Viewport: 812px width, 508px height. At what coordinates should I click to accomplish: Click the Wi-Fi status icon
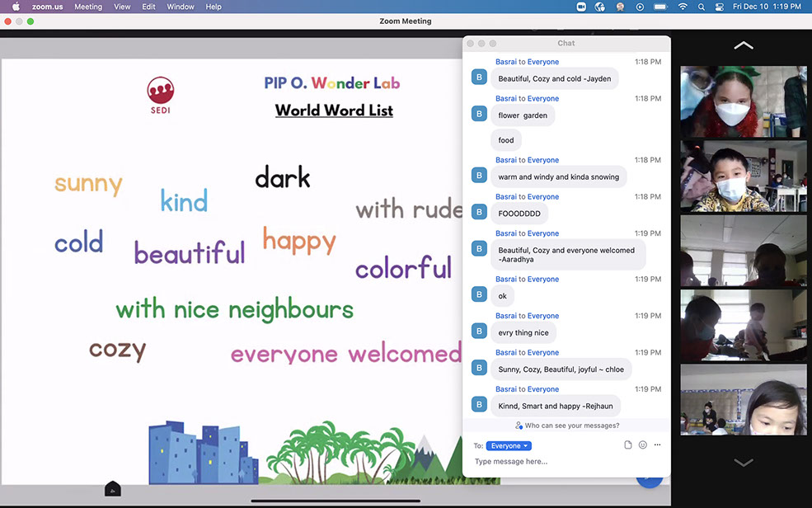[682, 7]
